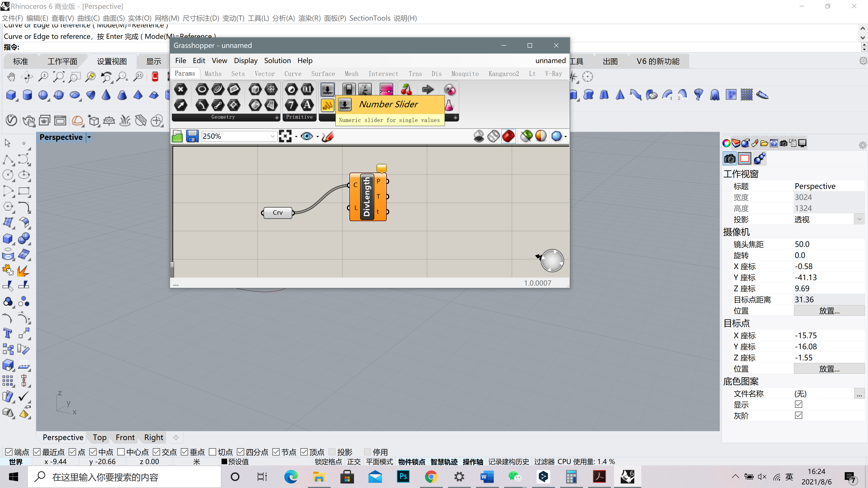The width and height of the screenshot is (868, 488).
Task: Open the Solution menu in Grasshopper
Action: [x=277, y=61]
